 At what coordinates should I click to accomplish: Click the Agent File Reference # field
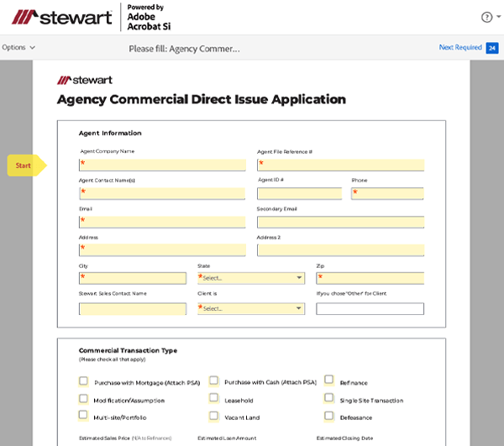[340, 165]
